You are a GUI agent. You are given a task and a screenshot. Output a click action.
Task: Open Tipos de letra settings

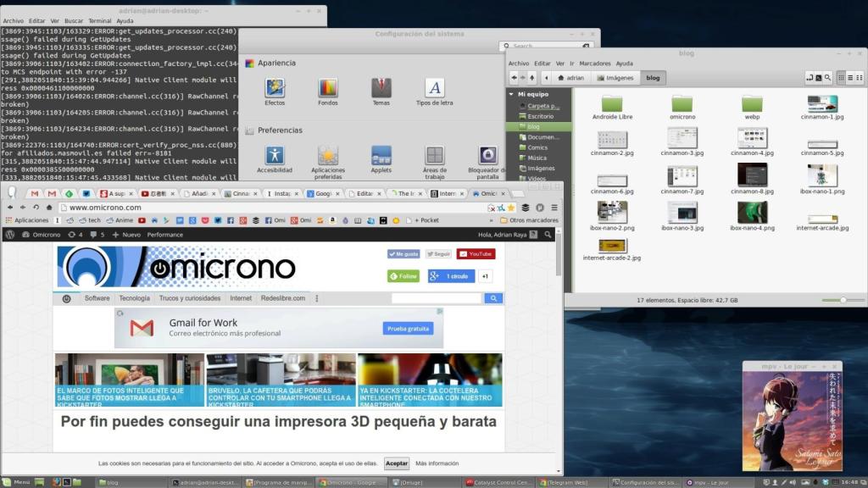click(434, 88)
